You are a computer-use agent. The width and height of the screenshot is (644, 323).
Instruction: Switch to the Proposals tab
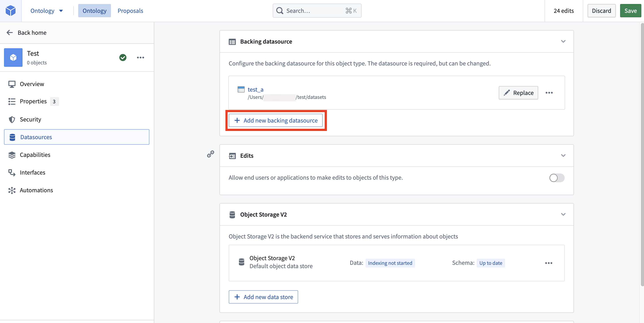pyautogui.click(x=130, y=11)
